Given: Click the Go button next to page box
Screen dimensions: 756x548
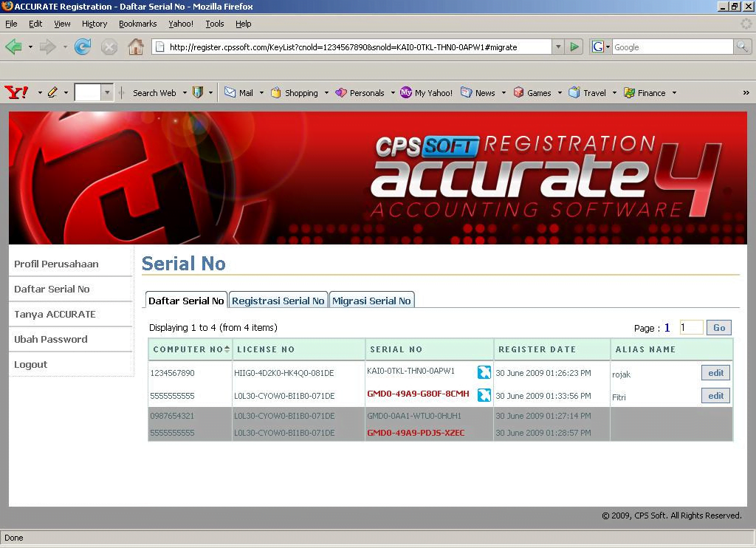Looking at the screenshot, I should point(719,328).
